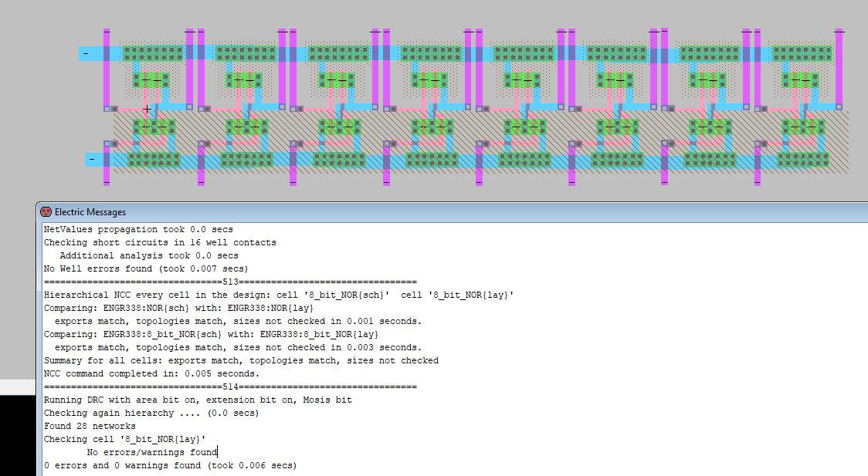Click the 'No Well errors found' message line
The height and width of the screenshot is (476, 868).
[x=146, y=268]
